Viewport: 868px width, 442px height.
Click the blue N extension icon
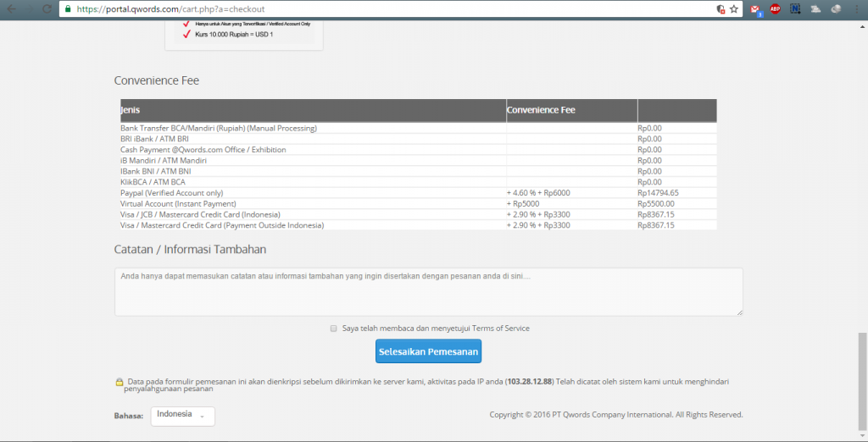click(x=795, y=9)
